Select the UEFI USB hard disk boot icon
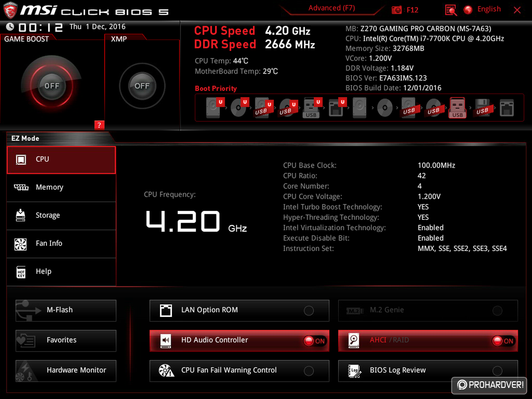 click(263, 108)
